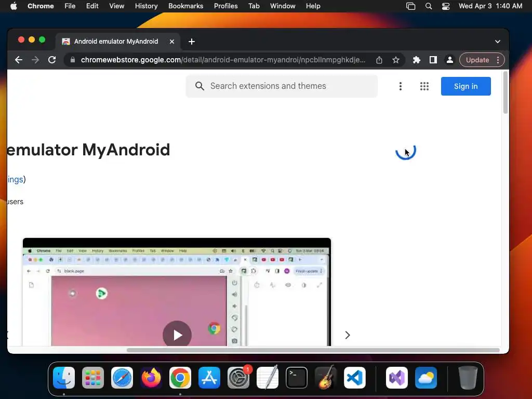Open Visual Studio Code from Dock
Viewport: 532px width, 399px height.
355,378
